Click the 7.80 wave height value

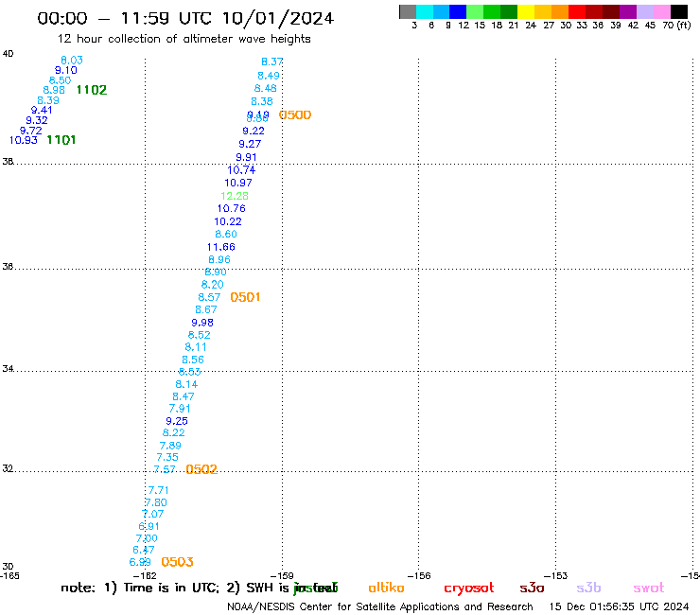(x=156, y=503)
